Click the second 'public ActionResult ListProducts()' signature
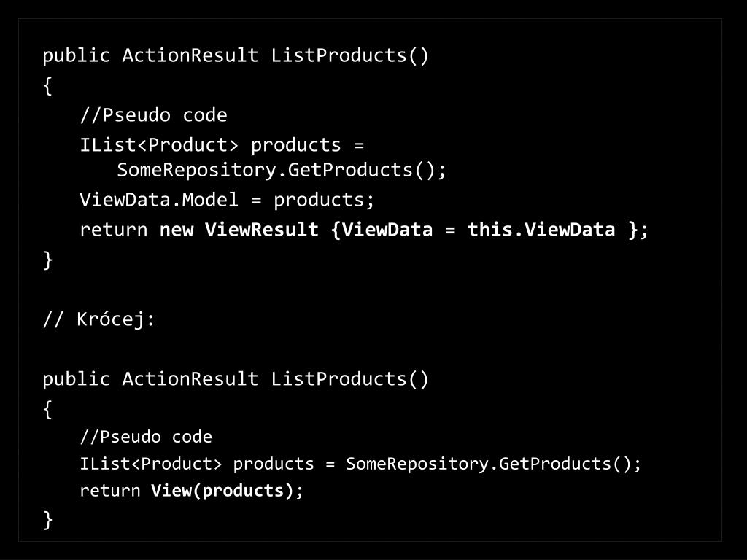 236,379
